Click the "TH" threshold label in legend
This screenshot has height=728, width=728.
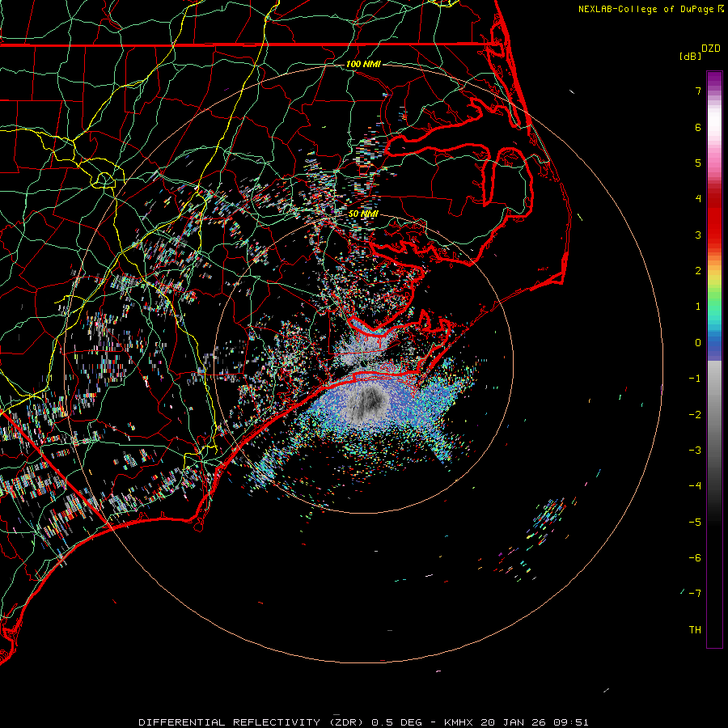click(x=695, y=630)
